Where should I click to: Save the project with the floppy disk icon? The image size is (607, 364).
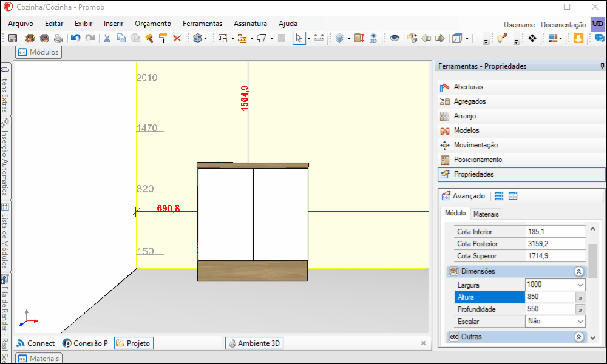click(x=13, y=38)
